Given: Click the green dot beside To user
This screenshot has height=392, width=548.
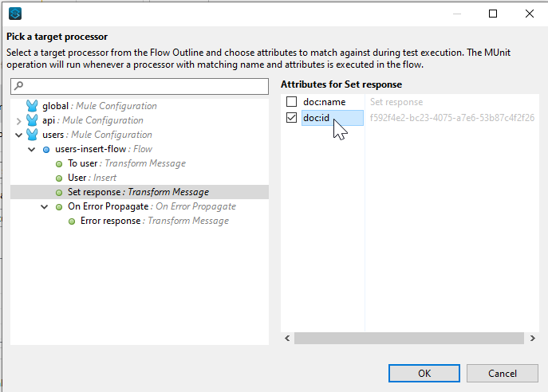Looking at the screenshot, I should 59,163.
